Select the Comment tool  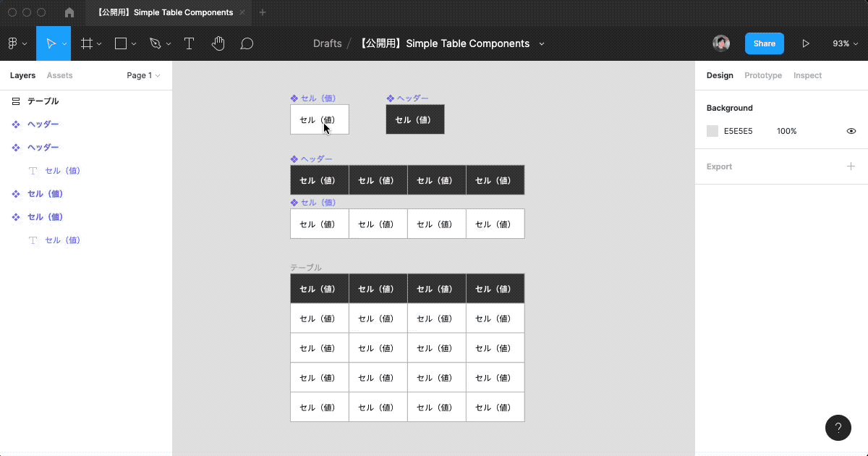247,43
